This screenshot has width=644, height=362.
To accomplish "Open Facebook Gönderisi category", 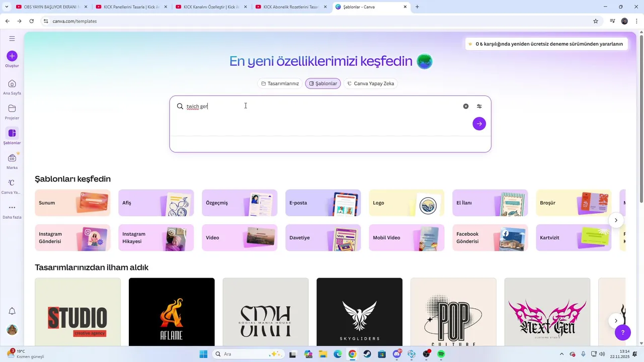I will point(490,237).
